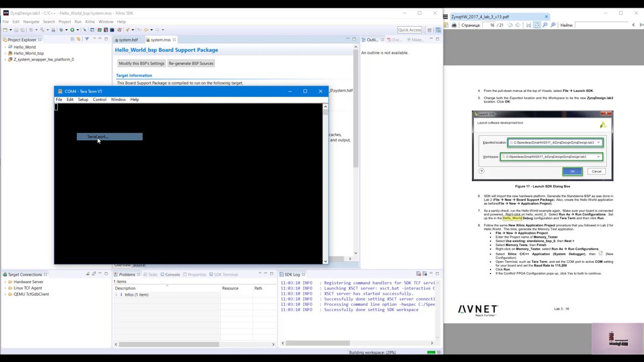Clear the SDK Log with its toolbar icon
The width and height of the screenshot is (644, 362).
point(419,274)
